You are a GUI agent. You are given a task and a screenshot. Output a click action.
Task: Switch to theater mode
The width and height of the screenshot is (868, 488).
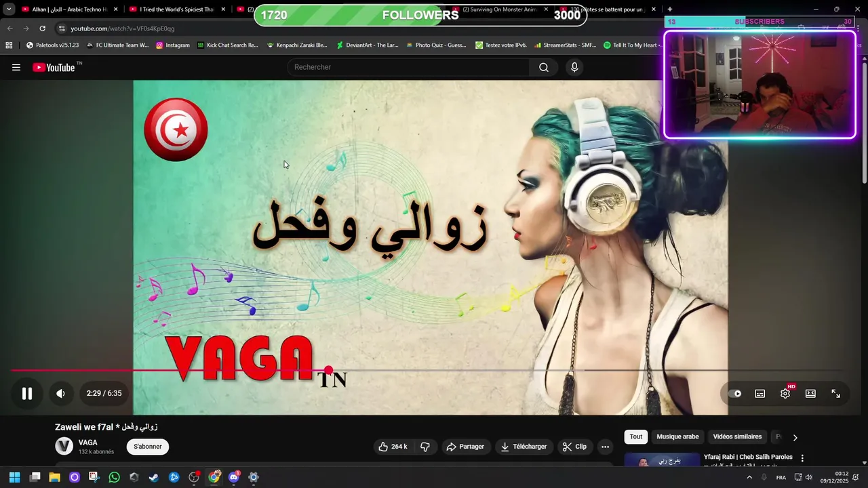[810, 394]
